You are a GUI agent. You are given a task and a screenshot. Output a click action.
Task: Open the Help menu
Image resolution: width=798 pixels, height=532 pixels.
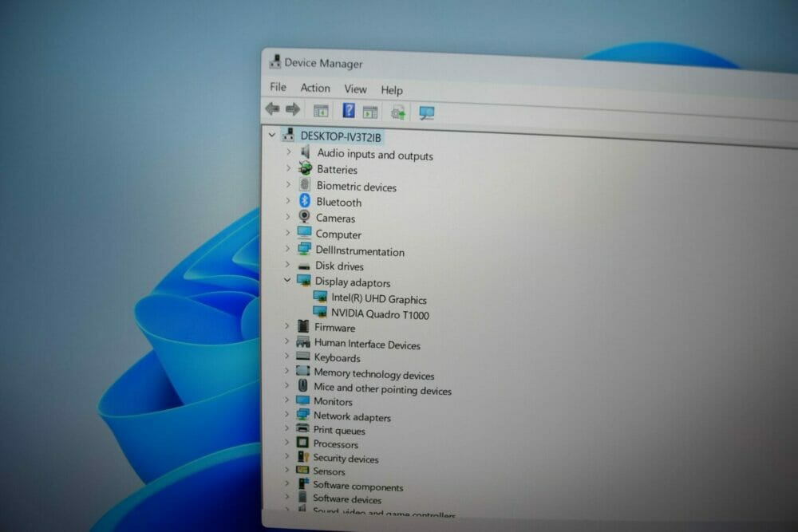pos(392,90)
